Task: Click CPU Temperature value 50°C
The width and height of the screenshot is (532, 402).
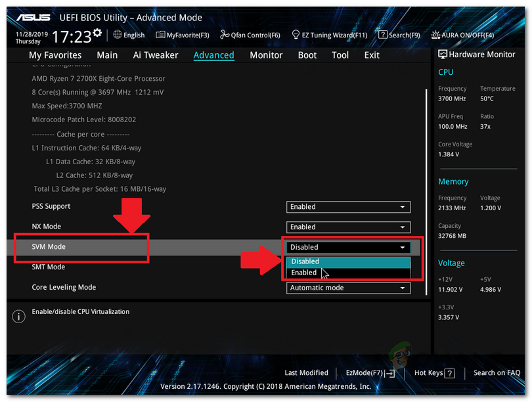Action: tap(487, 99)
